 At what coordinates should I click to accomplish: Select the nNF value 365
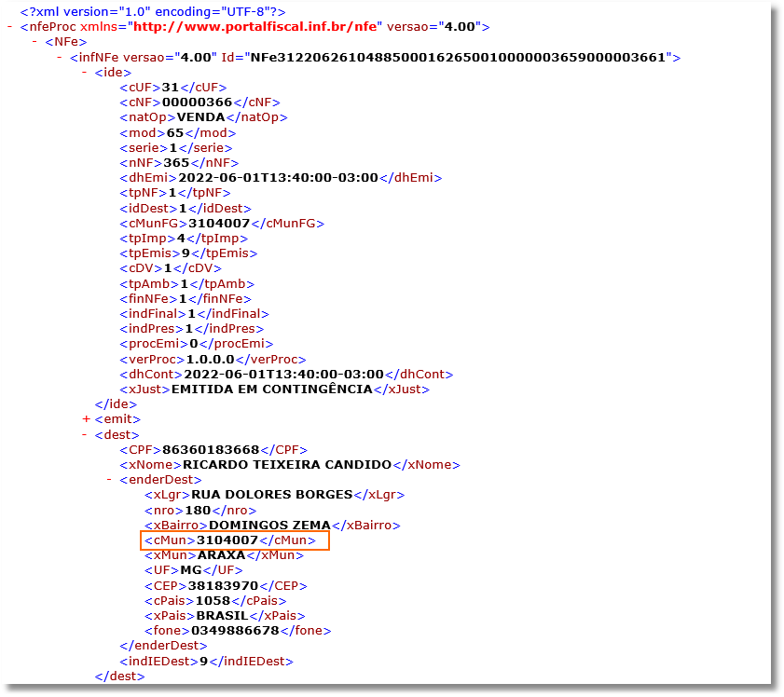click(x=176, y=163)
